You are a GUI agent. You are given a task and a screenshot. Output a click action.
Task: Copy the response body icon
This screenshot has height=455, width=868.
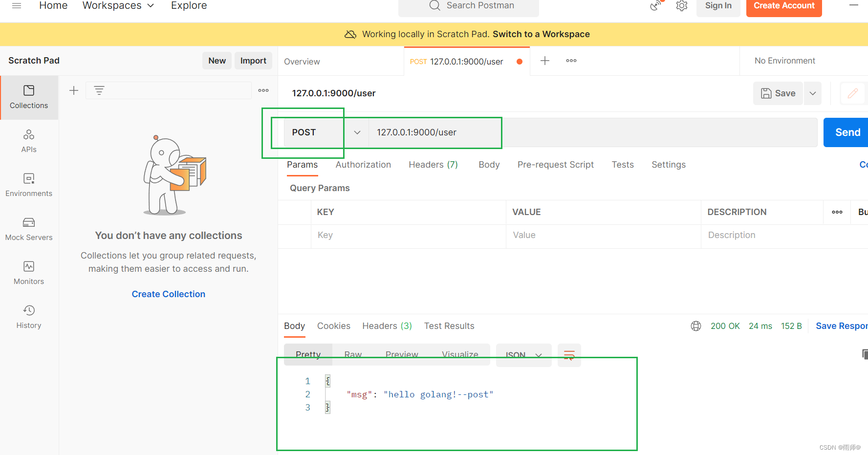[865, 354]
